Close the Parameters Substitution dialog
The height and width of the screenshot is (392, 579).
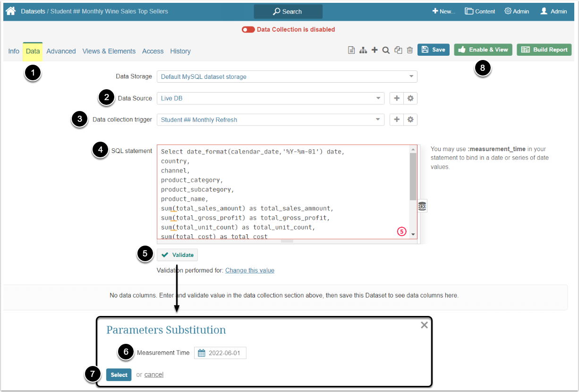click(424, 325)
